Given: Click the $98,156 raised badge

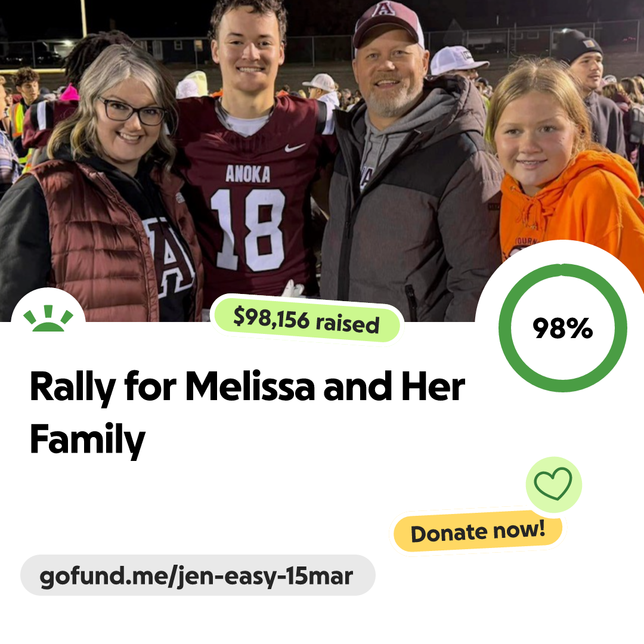Looking at the screenshot, I should (x=306, y=320).
